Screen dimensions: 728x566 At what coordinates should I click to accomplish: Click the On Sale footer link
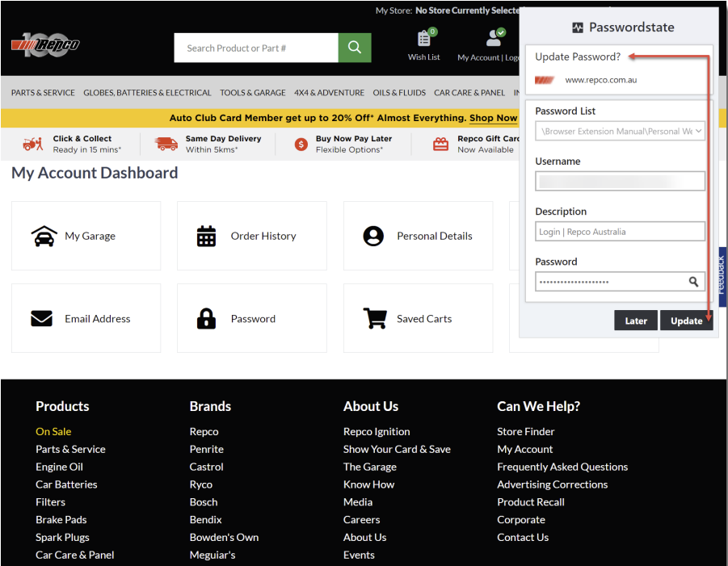(x=53, y=431)
